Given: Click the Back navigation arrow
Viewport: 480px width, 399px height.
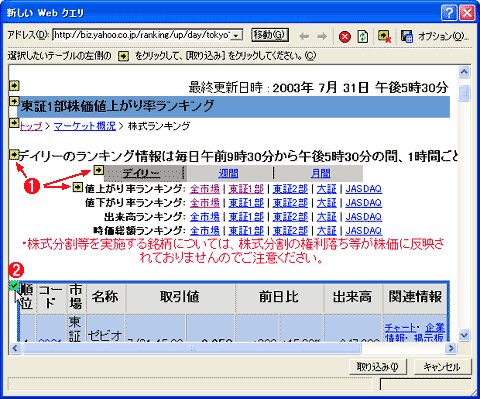Looking at the screenshot, I should 304,36.
